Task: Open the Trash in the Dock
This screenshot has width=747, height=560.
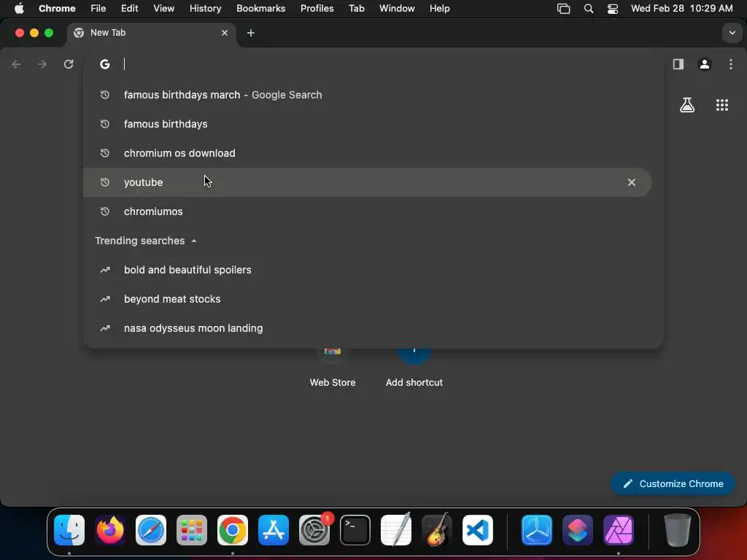Action: (677, 529)
